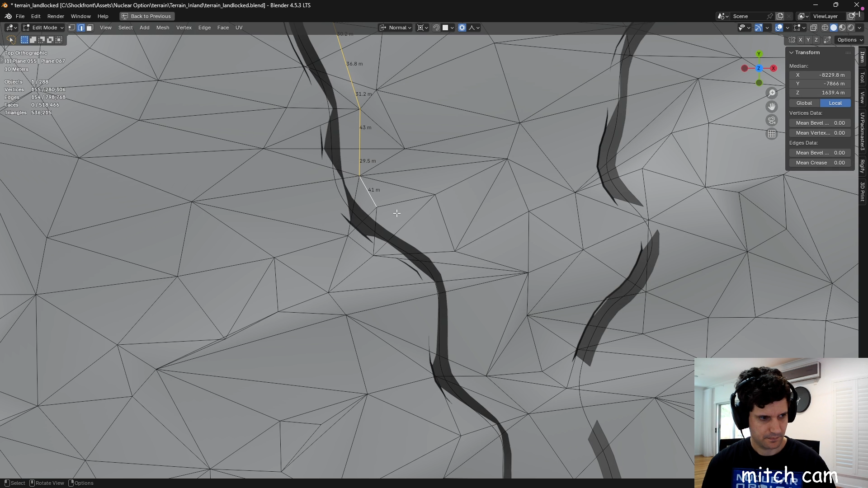The width and height of the screenshot is (868, 488).
Task: Switch to vertex select mode
Action: coord(72,28)
